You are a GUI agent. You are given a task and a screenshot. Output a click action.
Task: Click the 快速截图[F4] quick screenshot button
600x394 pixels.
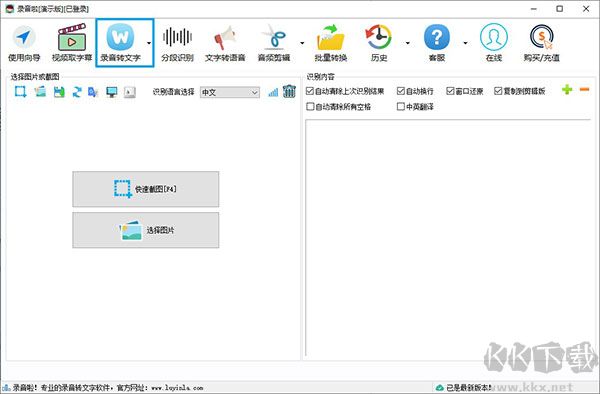coord(146,189)
